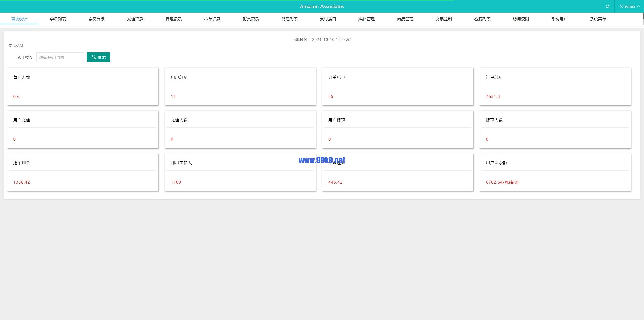Open 账变记录 tab

[x=251, y=19]
